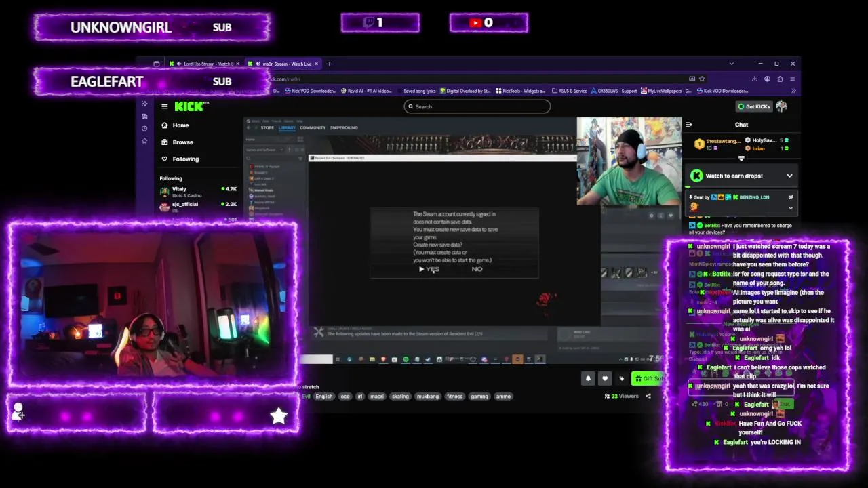Open HolySav leaderboard entry
The height and width of the screenshot is (488, 868).
(x=766, y=140)
